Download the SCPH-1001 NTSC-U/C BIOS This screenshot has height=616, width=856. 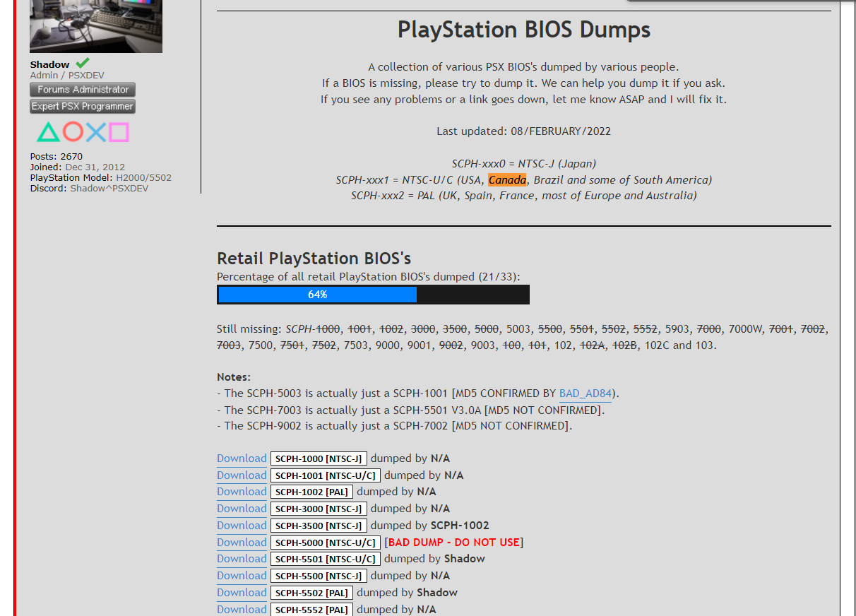coord(242,475)
